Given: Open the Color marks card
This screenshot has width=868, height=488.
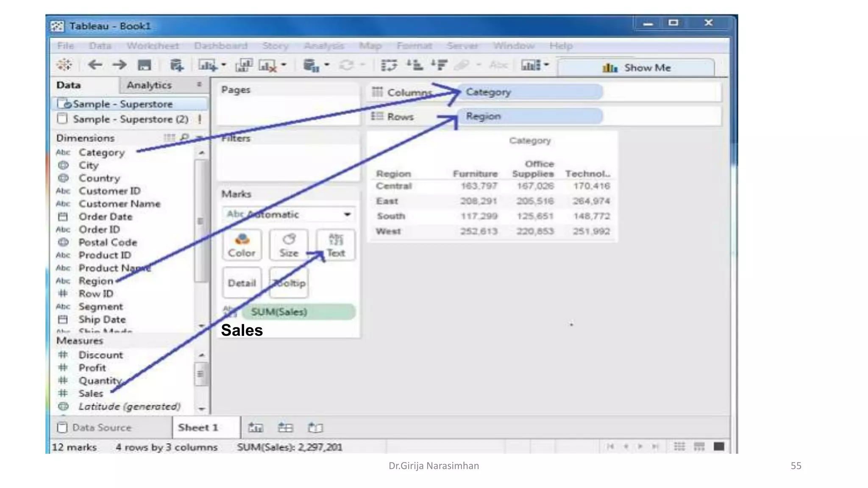Looking at the screenshot, I should click(x=242, y=245).
